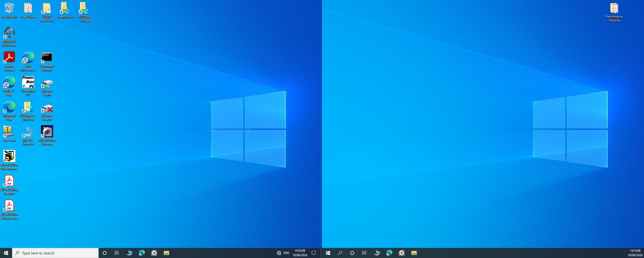Open the Start menu on left taskbar

[6, 253]
